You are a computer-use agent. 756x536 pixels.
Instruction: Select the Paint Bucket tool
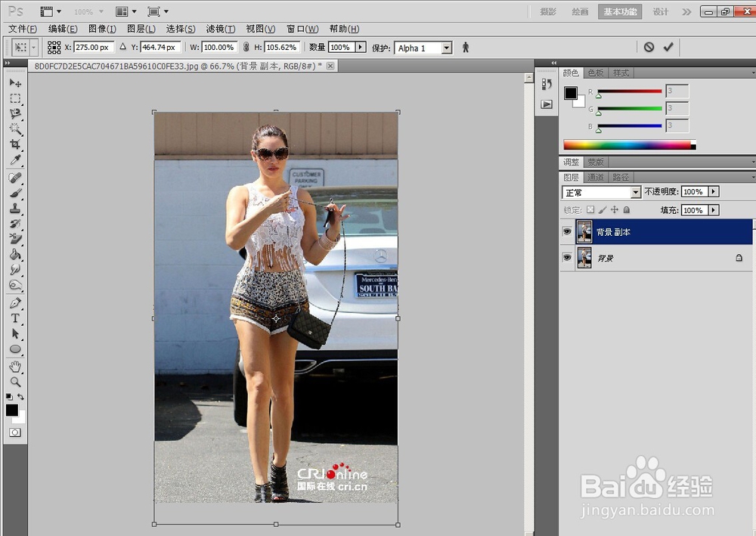(x=15, y=254)
